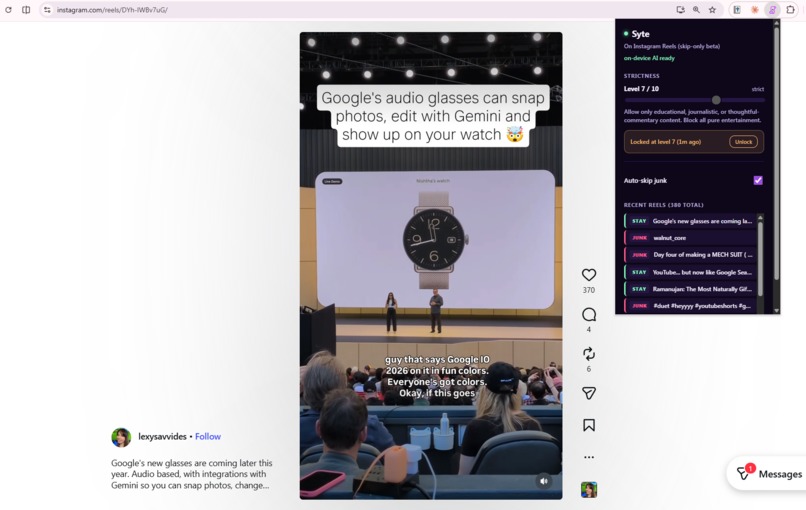This screenshot has width=806, height=510.
Task: Click the 'Locked at level 7' message
Action: coord(666,142)
